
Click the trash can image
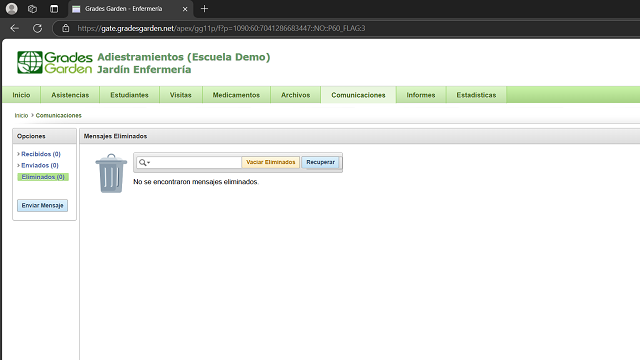tap(111, 173)
